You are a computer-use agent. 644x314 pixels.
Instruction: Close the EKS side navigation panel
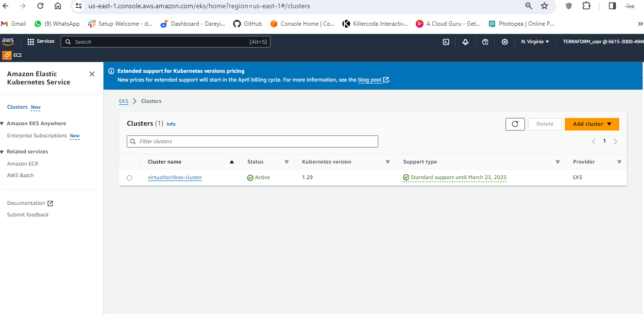[x=92, y=74]
